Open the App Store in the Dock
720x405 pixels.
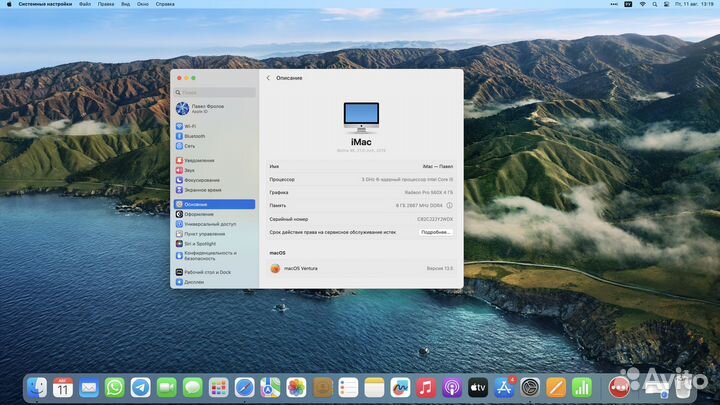pos(504,388)
